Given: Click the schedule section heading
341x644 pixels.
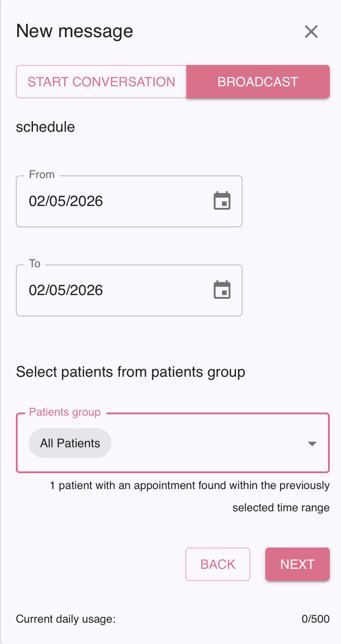Looking at the screenshot, I should [46, 127].
